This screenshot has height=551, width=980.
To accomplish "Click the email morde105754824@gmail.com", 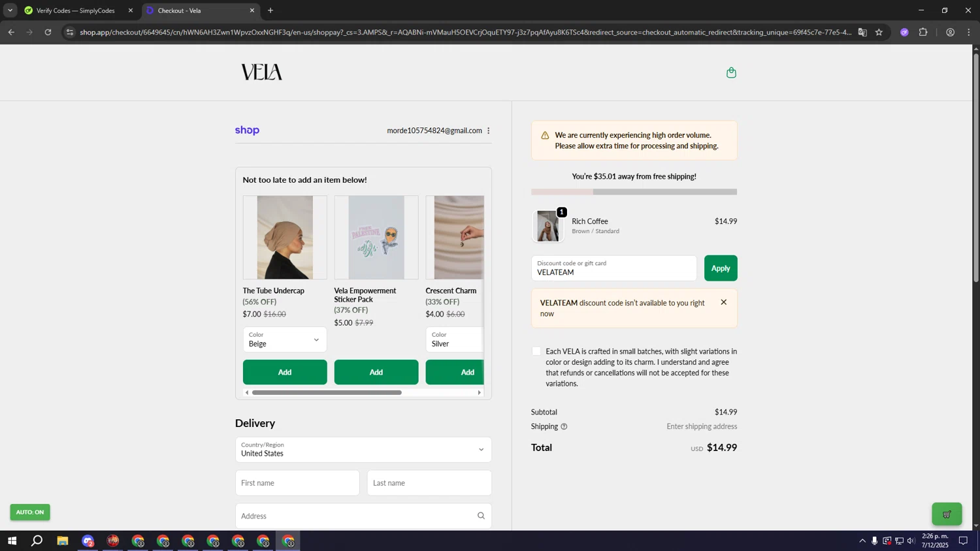I will point(434,131).
